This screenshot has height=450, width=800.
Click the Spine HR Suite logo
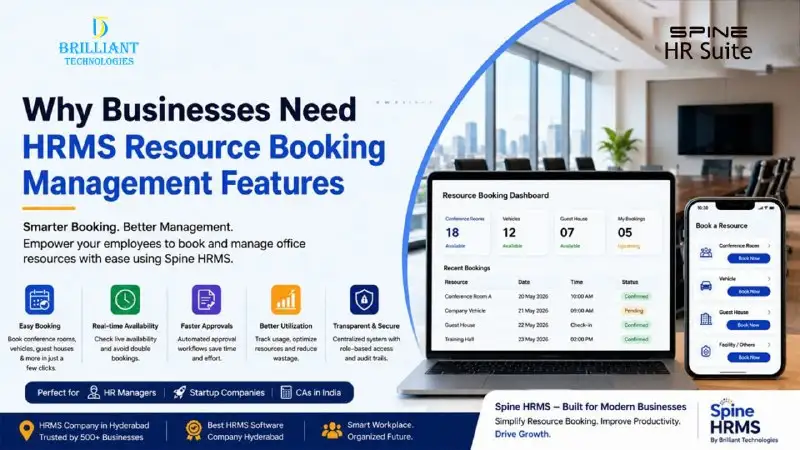coord(708,43)
